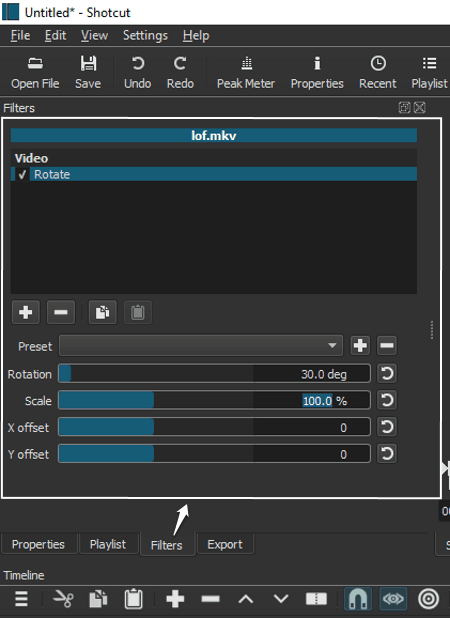Open the Recent files panel from toolbar
The width and height of the screenshot is (450, 618).
pos(377,73)
